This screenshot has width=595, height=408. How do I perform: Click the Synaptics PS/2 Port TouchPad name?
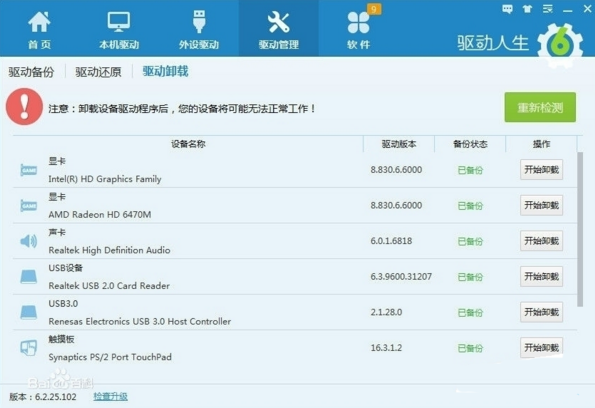click(110, 357)
